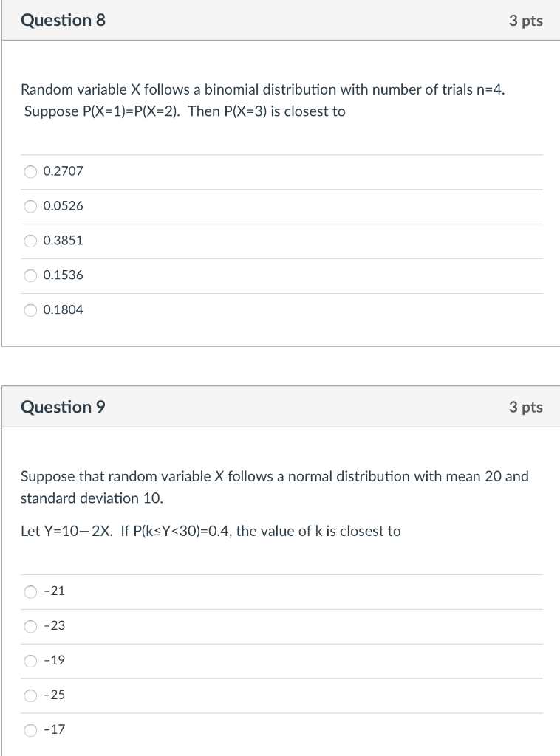Choose the -23 radio button
This screenshot has height=756, width=560.
(30, 626)
